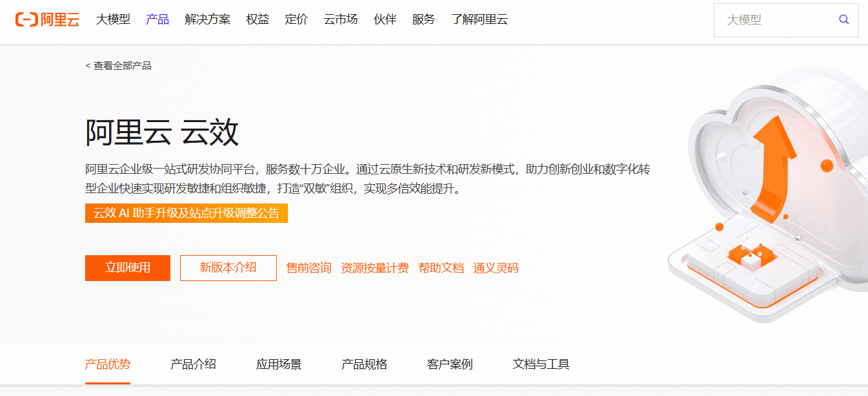The image size is (868, 396).
Task: Switch to the 客户案例 tab
Action: [450, 364]
